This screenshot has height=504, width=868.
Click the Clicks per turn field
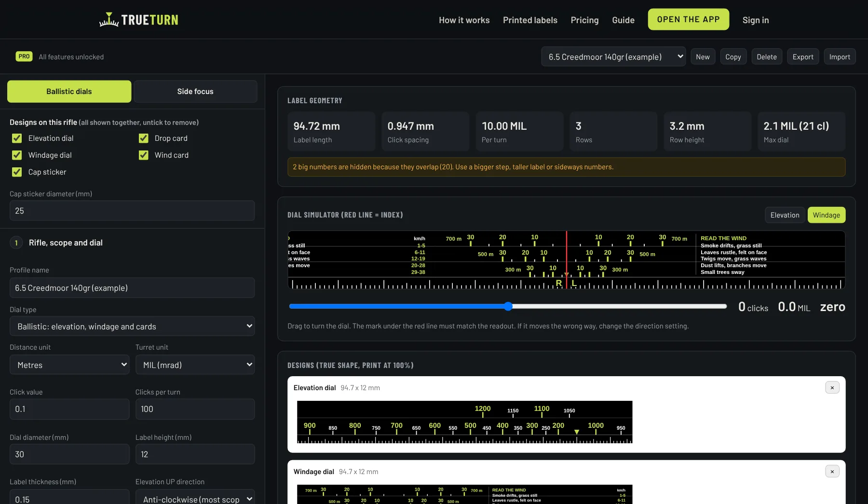[195, 409]
